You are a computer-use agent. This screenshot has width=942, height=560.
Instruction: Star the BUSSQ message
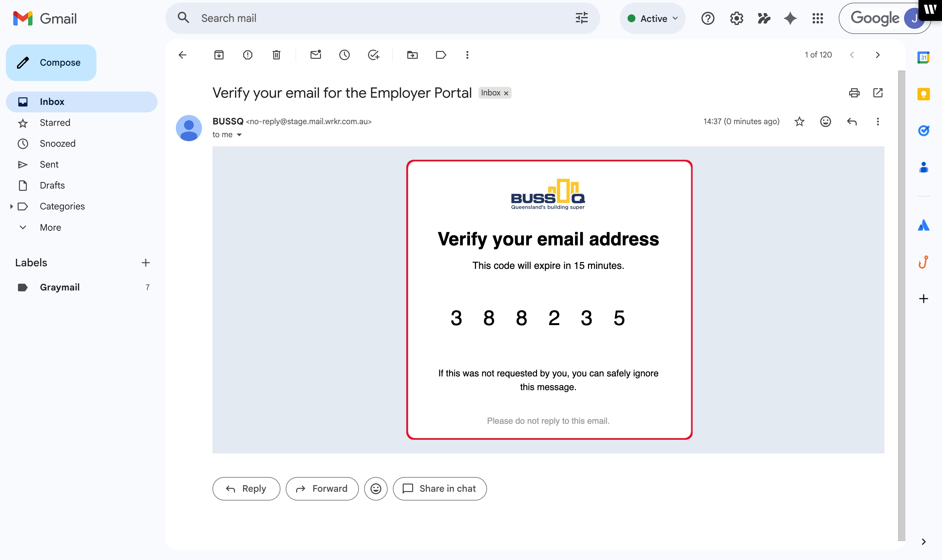point(799,122)
